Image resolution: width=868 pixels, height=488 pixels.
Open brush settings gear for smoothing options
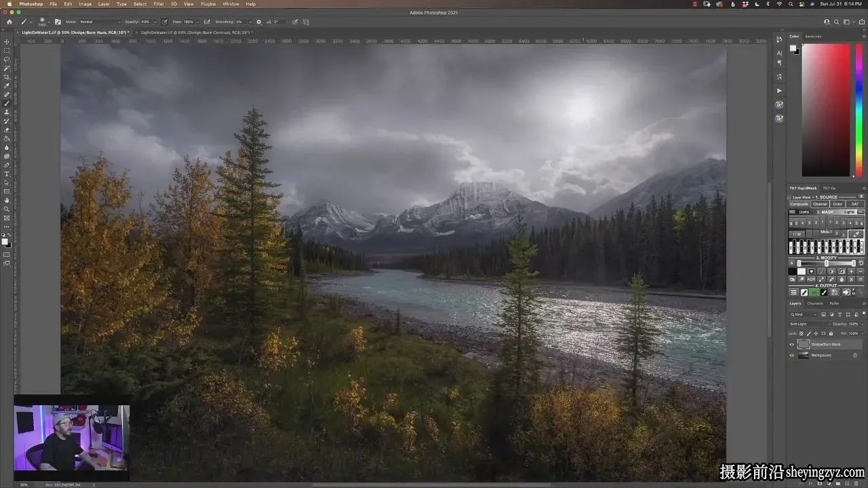[x=258, y=22]
